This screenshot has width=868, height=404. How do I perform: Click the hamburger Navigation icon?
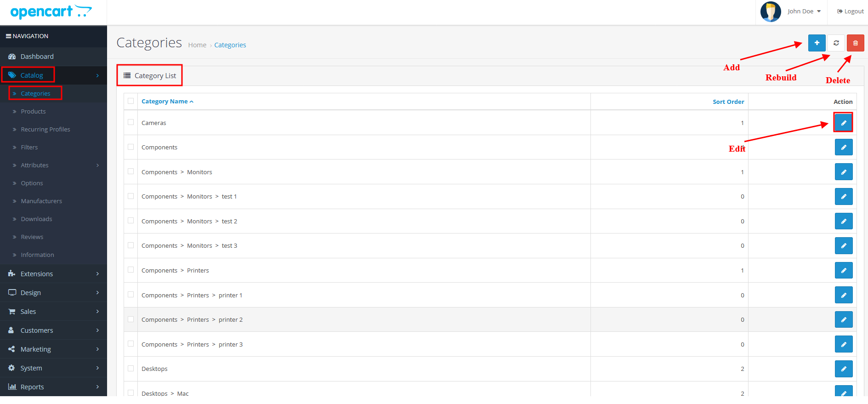point(8,36)
